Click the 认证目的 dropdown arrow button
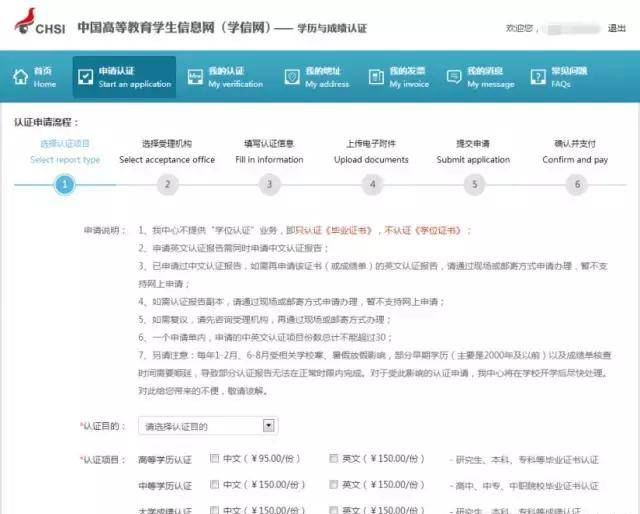 click(x=269, y=425)
